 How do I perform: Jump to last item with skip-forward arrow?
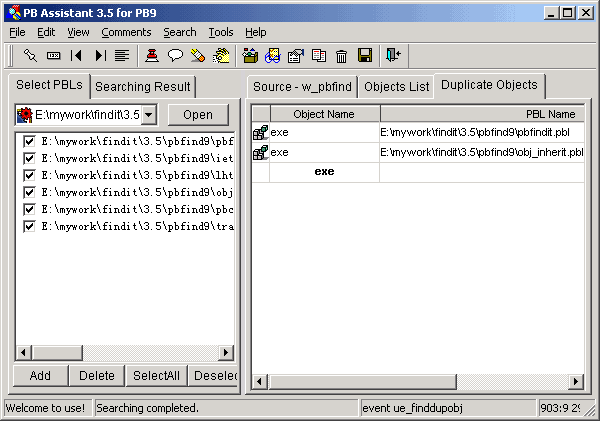pyautogui.click(x=100, y=55)
